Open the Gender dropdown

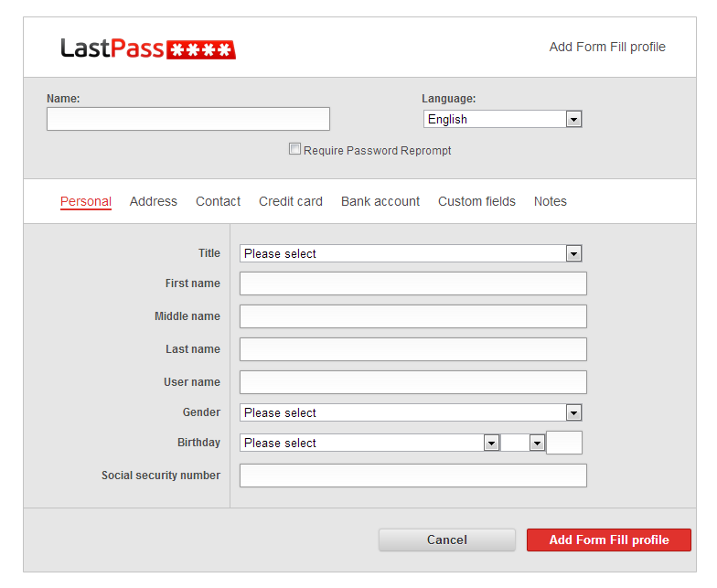click(x=411, y=412)
